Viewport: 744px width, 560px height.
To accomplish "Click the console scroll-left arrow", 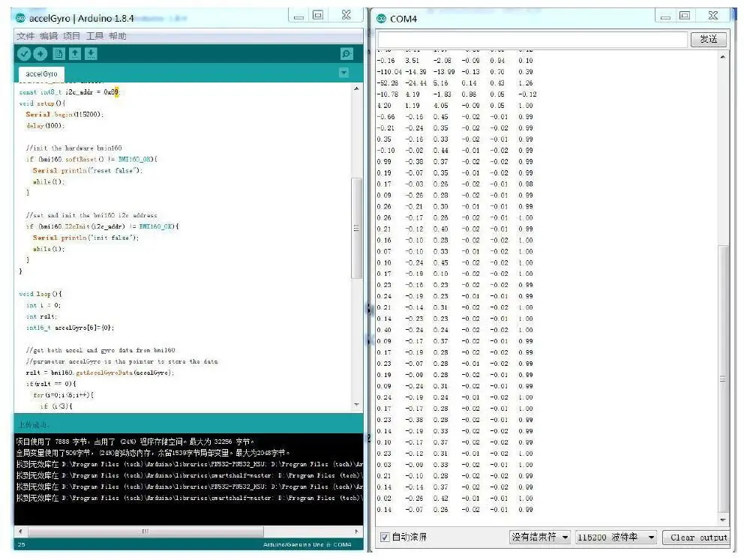I will coord(20,531).
